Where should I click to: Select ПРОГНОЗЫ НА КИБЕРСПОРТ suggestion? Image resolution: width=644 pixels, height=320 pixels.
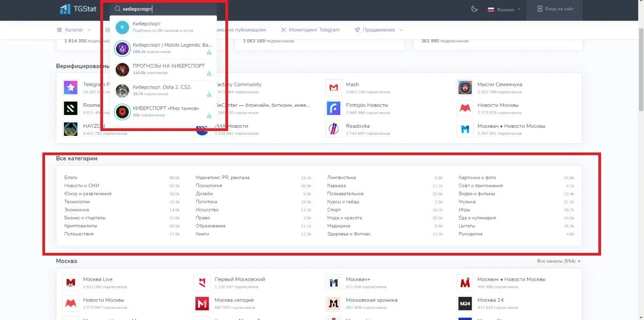point(163,69)
